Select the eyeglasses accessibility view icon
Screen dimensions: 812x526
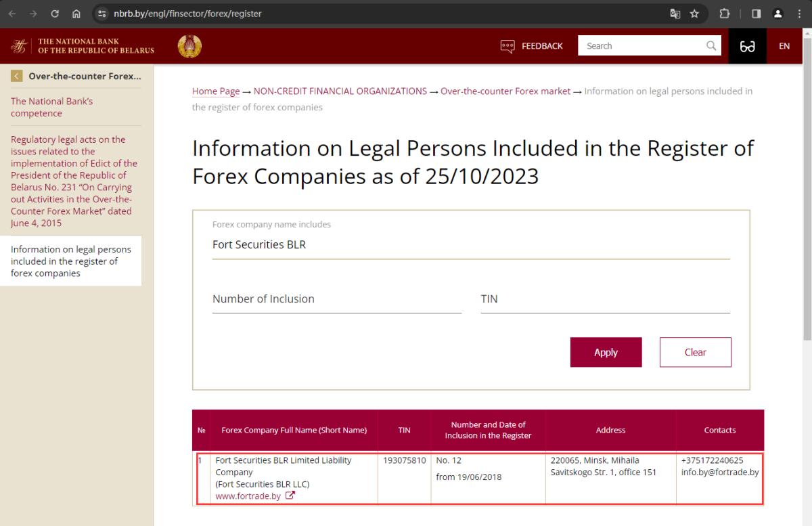click(747, 45)
